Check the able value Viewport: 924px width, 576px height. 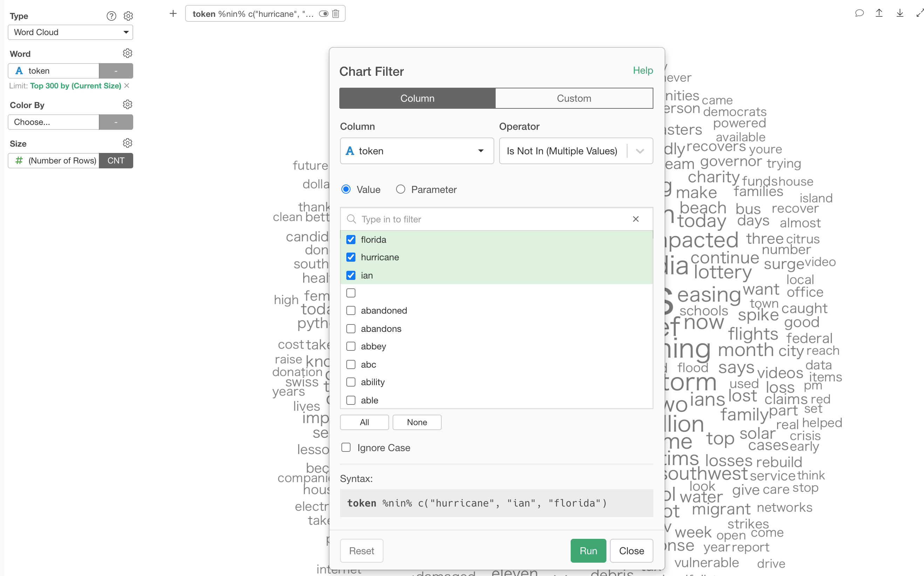[351, 400]
